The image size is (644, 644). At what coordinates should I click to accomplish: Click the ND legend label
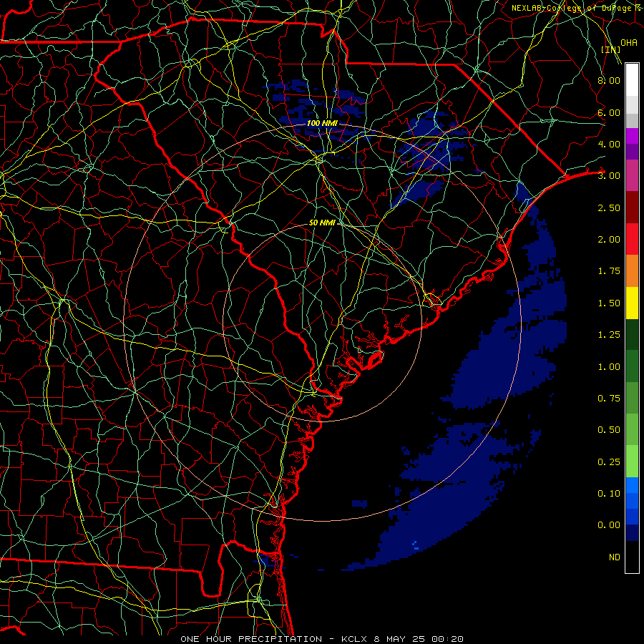click(615, 557)
